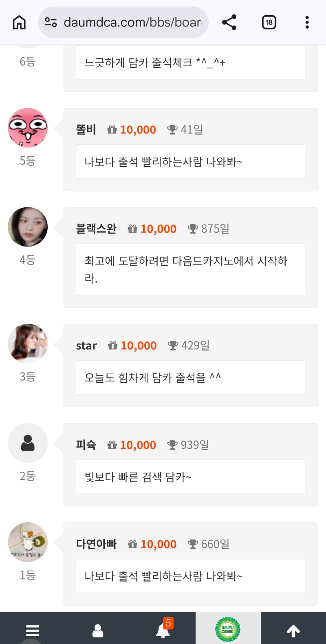Screen dimensions: 326x644
Task: Tap the daumdca.com address bar
Action: (132, 22)
